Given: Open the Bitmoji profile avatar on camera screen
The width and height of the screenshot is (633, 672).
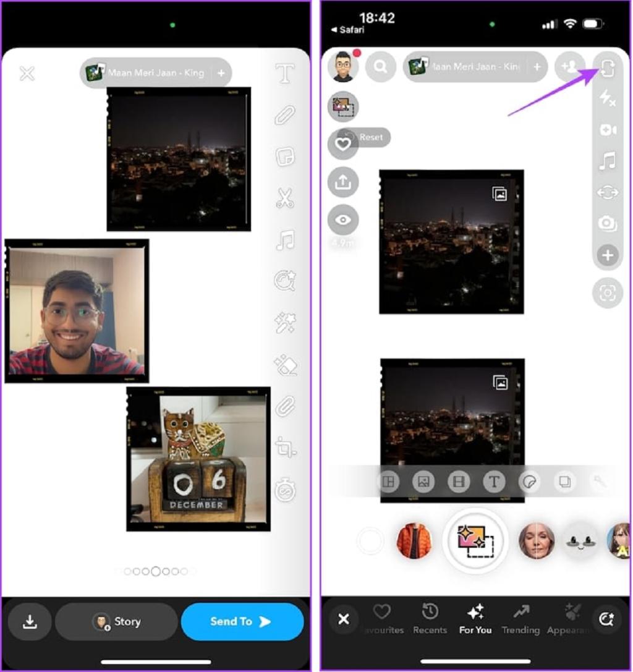Looking at the screenshot, I should (x=342, y=67).
